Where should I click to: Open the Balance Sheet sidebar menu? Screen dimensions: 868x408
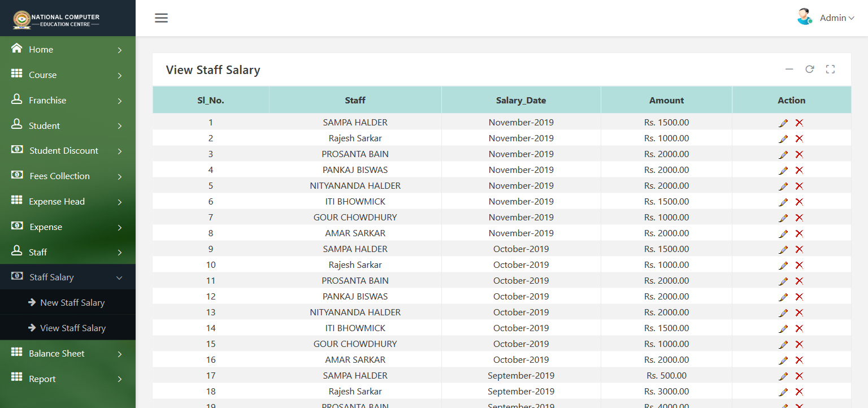[68, 353]
